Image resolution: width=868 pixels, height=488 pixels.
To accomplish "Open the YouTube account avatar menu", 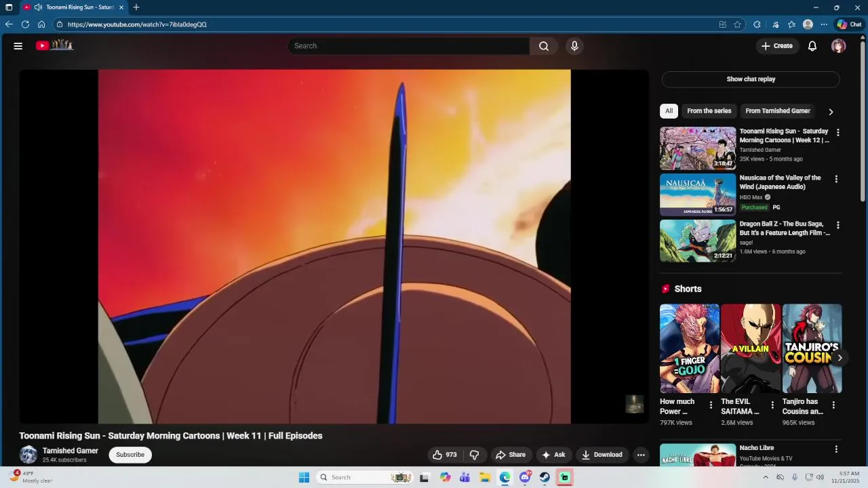I will coord(839,46).
